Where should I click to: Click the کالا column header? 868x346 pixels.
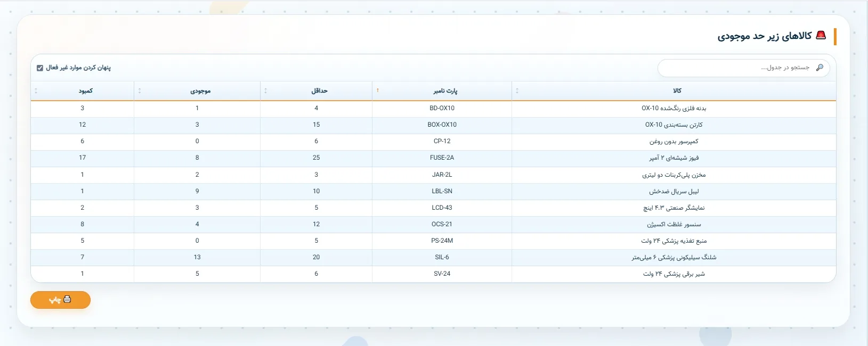click(x=674, y=91)
